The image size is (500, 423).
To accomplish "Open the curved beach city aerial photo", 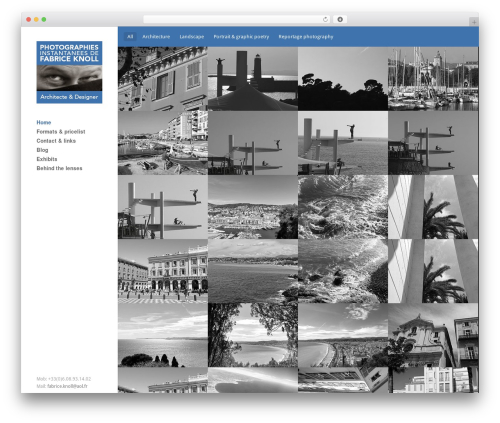I will (x=343, y=335).
